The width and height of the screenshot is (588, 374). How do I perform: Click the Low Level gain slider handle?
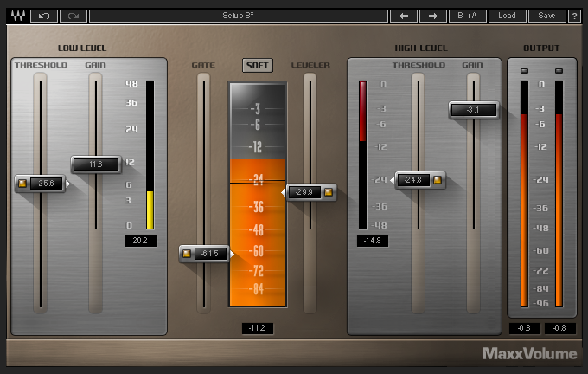tap(95, 164)
